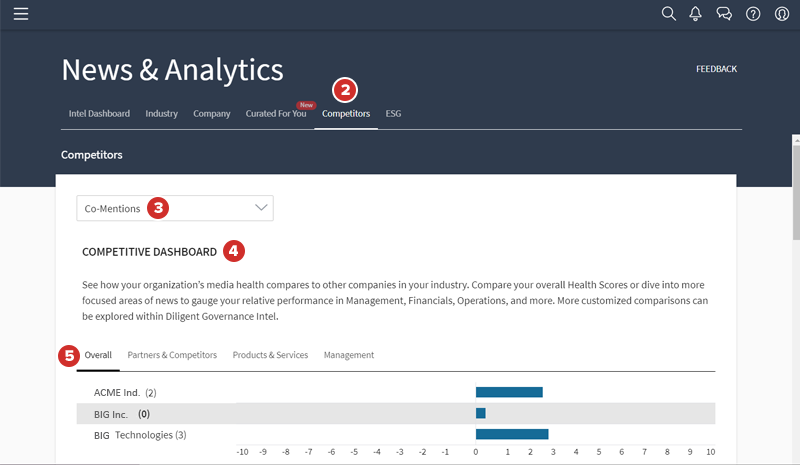Click the FEEDBACK link
This screenshot has width=800, height=466.
(x=716, y=69)
